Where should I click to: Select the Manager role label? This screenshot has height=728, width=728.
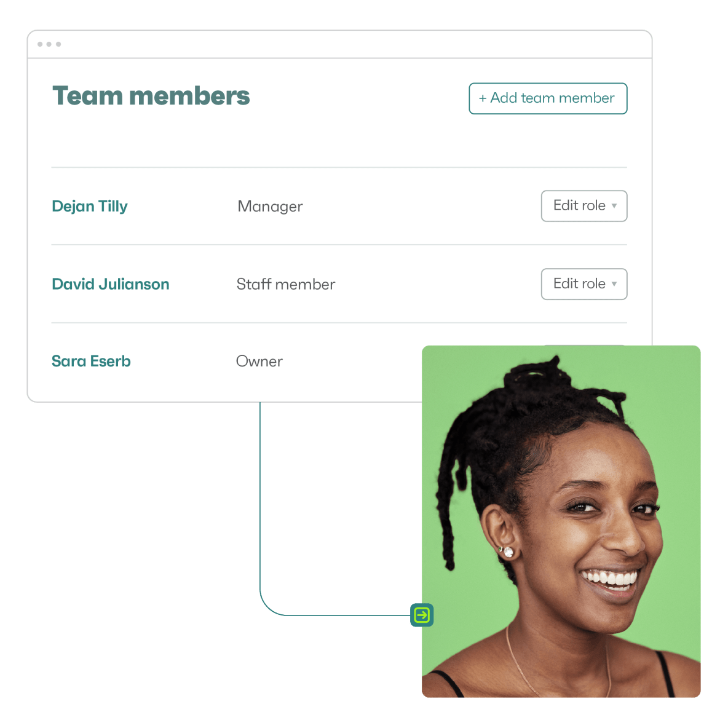point(270,207)
